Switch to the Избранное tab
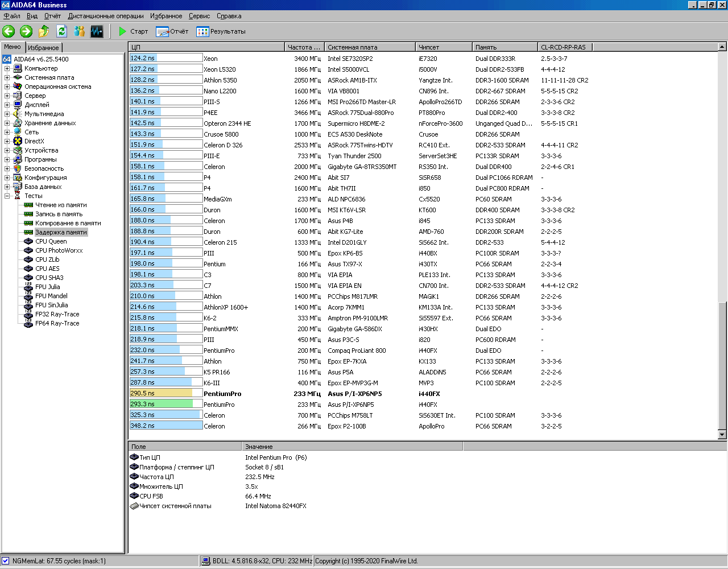The height and width of the screenshot is (569, 728). tap(43, 48)
